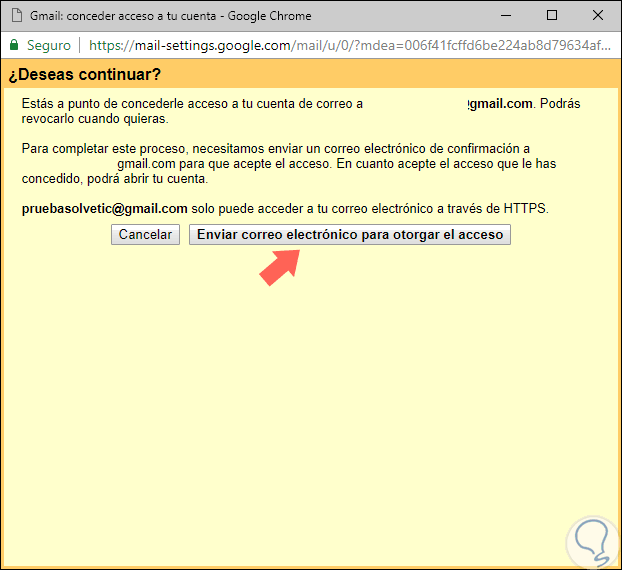Click the green secure padlock icon
Viewport: 622px width, 570px height.
(x=14, y=45)
